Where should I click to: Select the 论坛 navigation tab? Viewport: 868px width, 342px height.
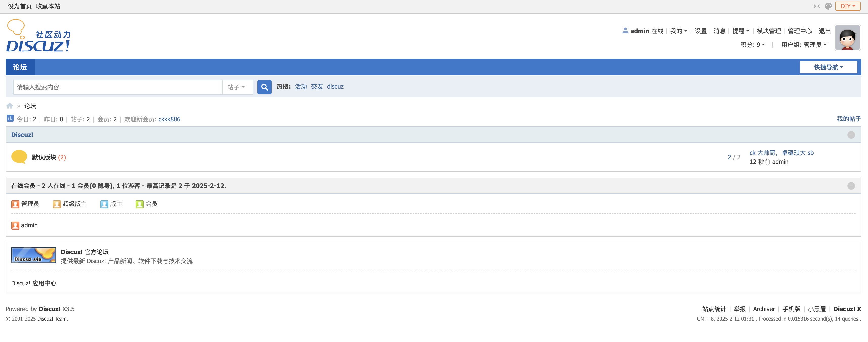[20, 67]
